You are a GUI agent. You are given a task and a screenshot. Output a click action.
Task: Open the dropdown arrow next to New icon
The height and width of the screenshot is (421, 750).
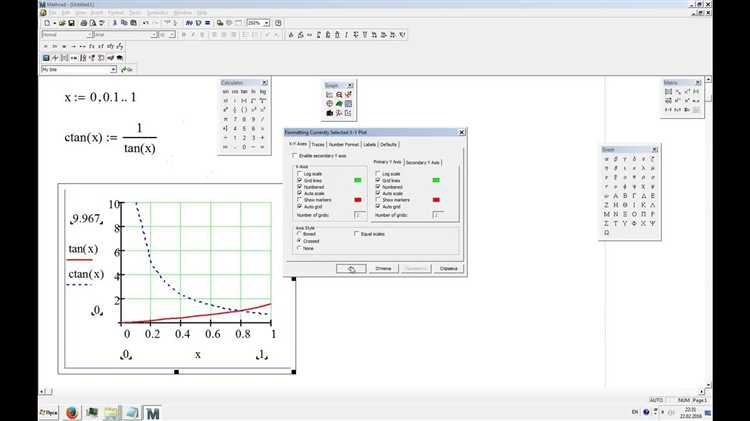pyautogui.click(x=55, y=23)
